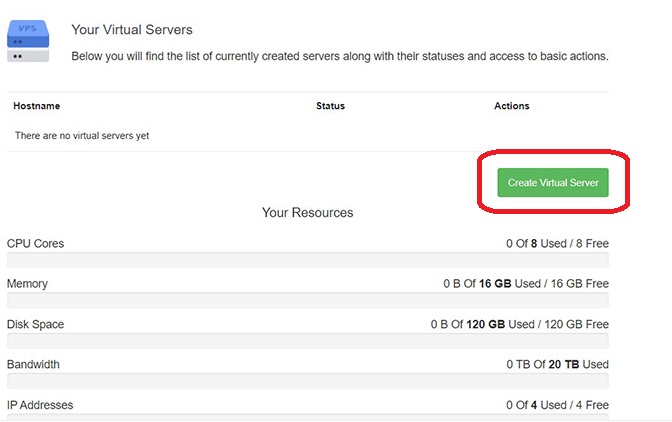Click the Memory resource label
672x422 pixels.
click(27, 284)
